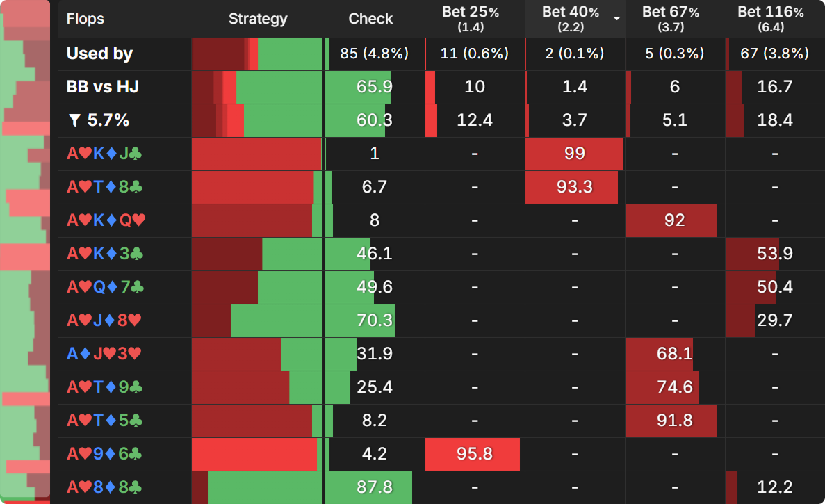
Task: Click the filter funnel icon beside 5.7%
Action: (75, 121)
